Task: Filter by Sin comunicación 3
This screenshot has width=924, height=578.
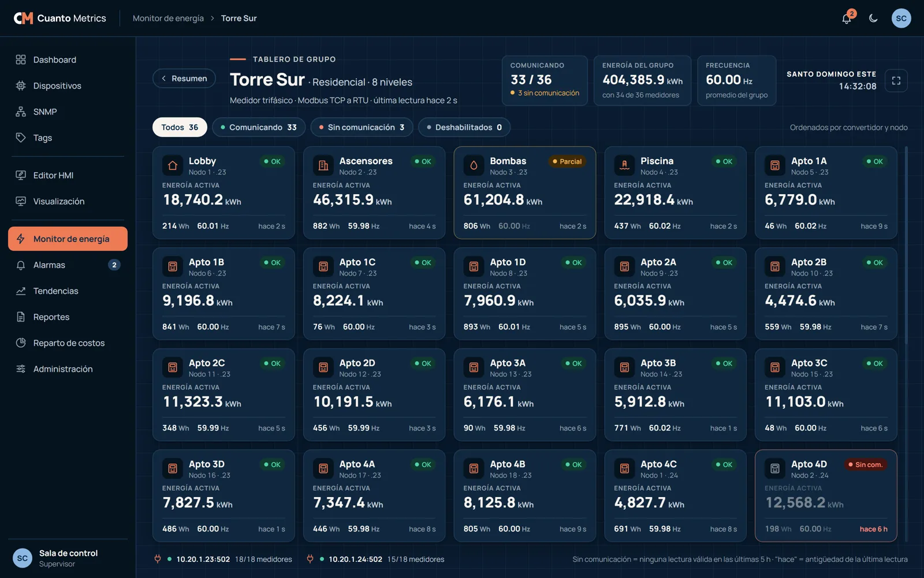Action: [x=362, y=127]
